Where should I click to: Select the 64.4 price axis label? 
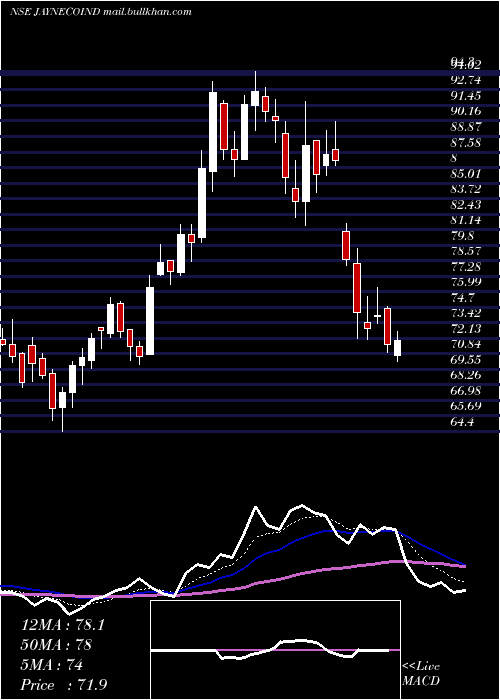(462, 422)
